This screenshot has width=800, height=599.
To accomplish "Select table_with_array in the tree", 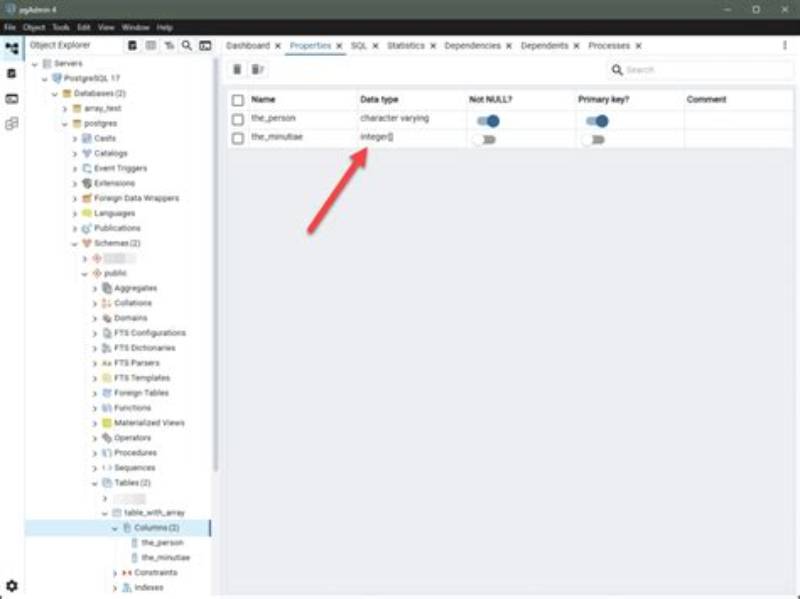I will (154, 512).
